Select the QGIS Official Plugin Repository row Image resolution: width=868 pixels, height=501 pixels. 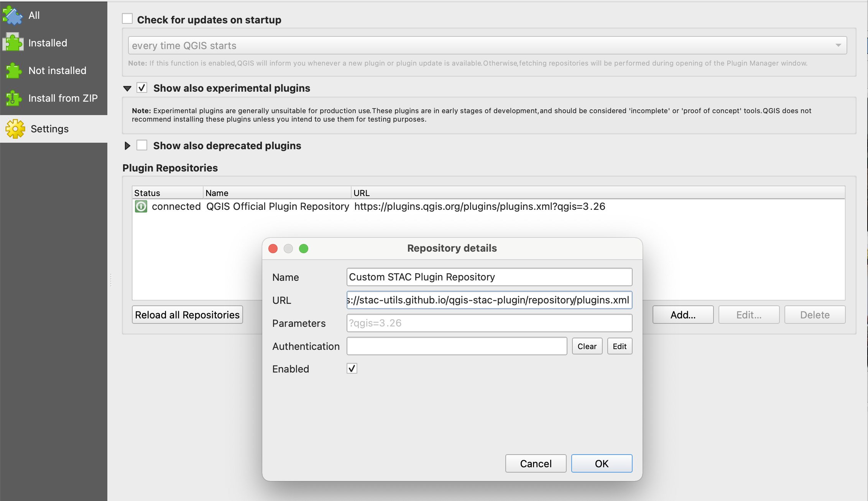pyautogui.click(x=488, y=206)
